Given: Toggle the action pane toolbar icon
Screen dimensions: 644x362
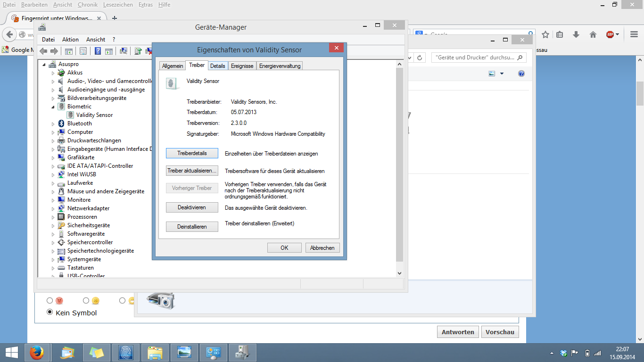Looking at the screenshot, I should coord(108,51).
